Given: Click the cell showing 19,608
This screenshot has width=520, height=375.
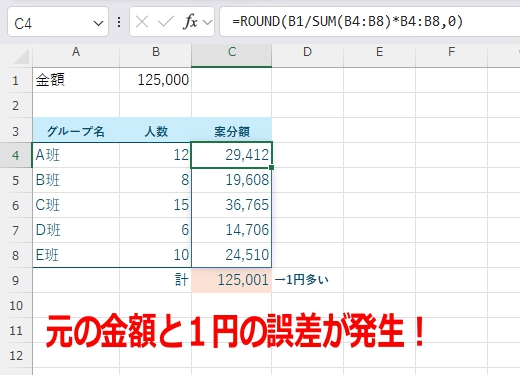Looking at the screenshot, I should coord(232,180).
